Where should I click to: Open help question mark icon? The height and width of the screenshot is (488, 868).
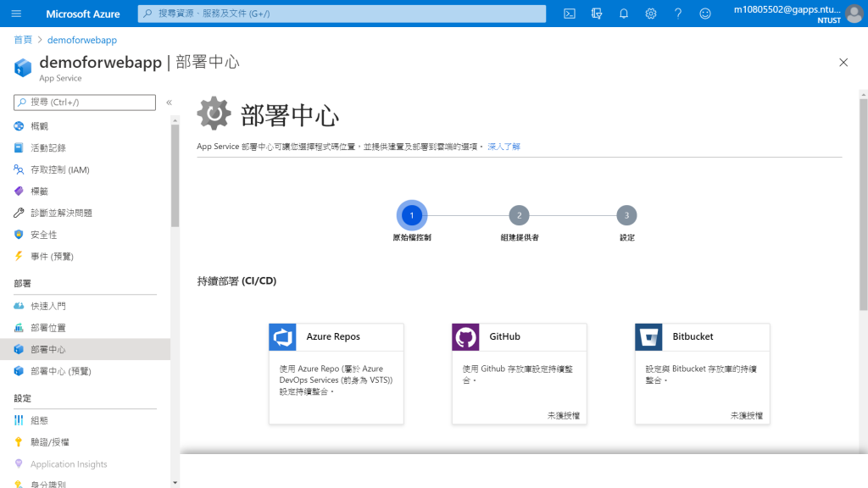pos(677,14)
